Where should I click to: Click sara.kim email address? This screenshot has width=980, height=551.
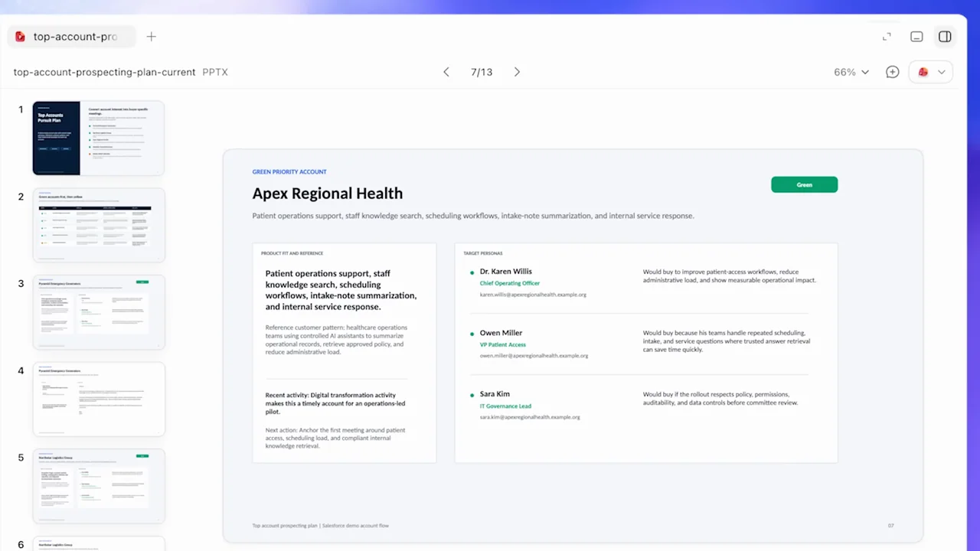(530, 417)
